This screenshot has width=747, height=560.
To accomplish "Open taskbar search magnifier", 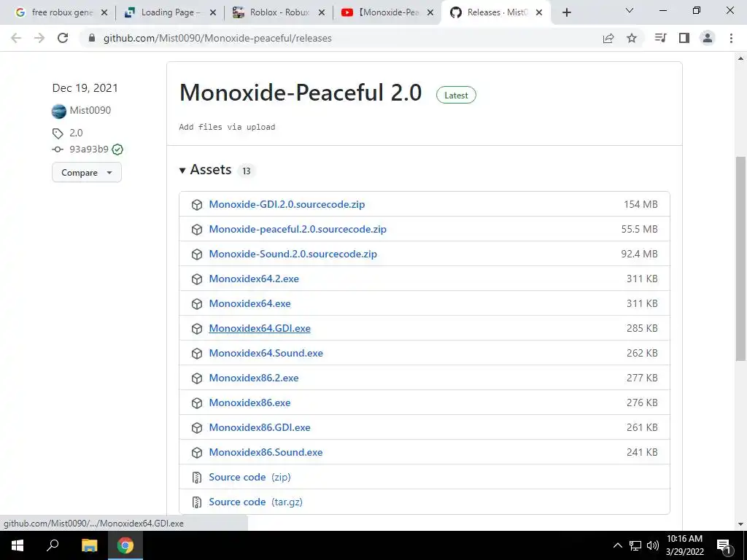I will tap(53, 545).
